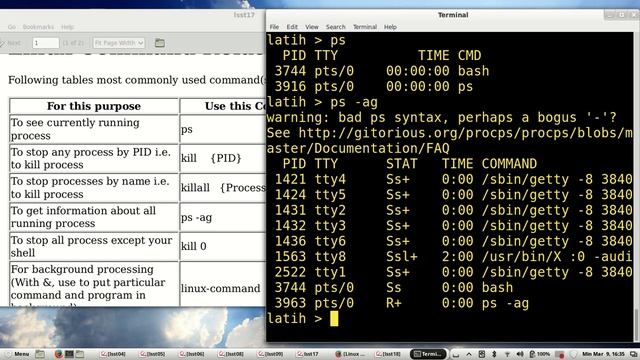Launch terminal icon in taskbar quick launch

[69, 354]
